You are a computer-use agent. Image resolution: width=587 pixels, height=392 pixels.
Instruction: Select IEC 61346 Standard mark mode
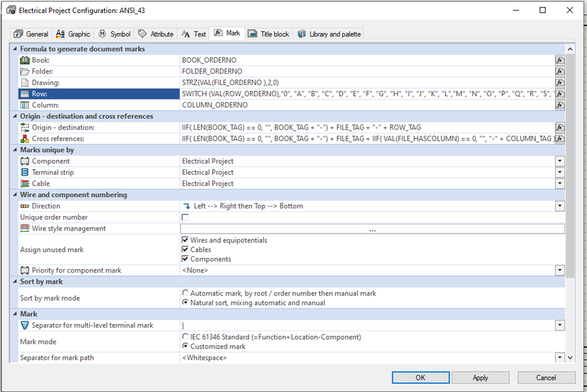pyautogui.click(x=185, y=337)
